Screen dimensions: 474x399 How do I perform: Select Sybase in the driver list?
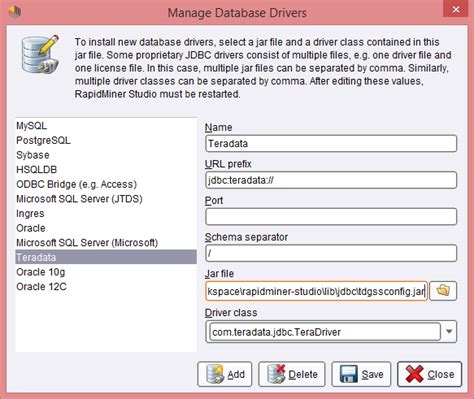[x=106, y=155]
